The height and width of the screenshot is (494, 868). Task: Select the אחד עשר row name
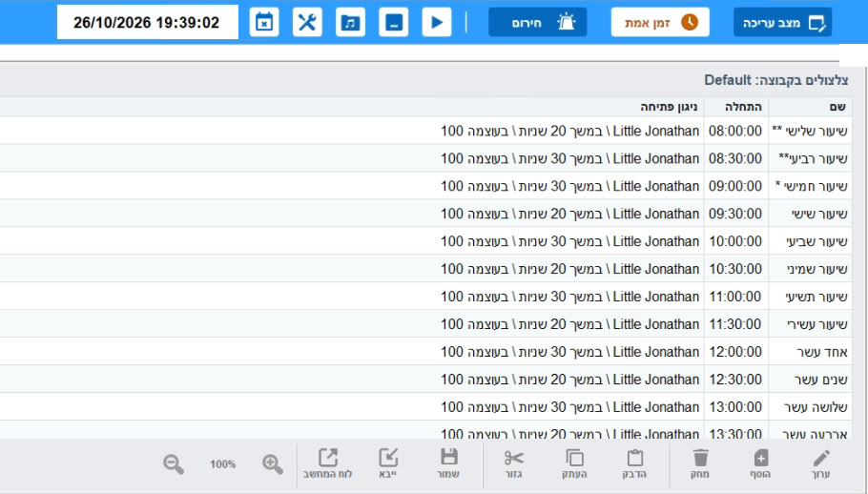822,353
